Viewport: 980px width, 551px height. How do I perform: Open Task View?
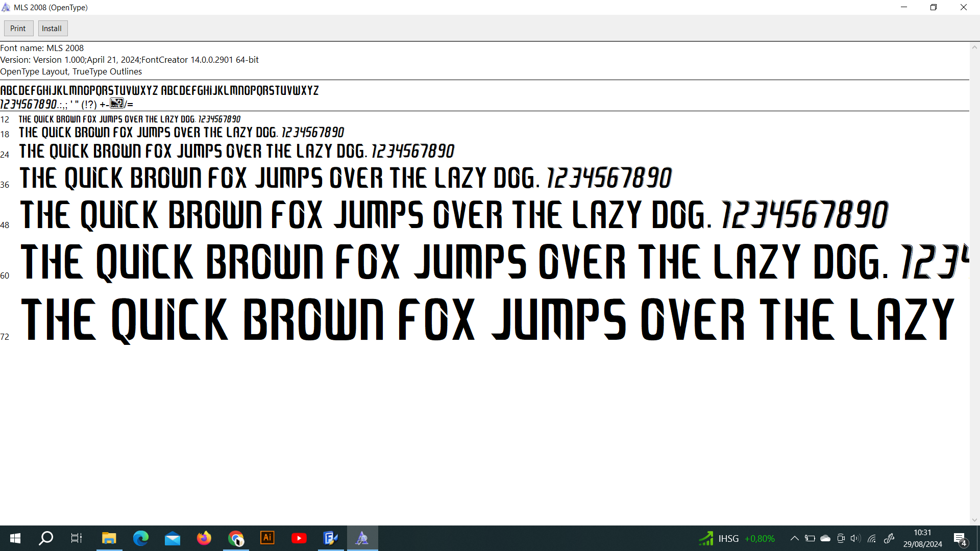(77, 538)
